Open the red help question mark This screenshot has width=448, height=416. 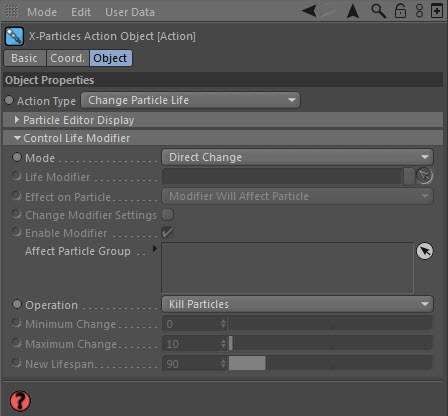coord(20,401)
